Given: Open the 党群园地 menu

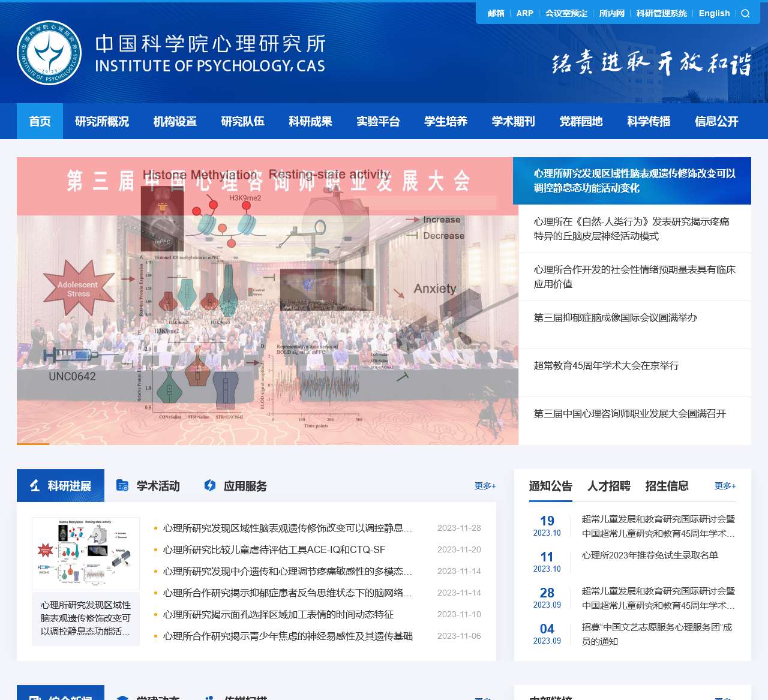Looking at the screenshot, I should (581, 121).
